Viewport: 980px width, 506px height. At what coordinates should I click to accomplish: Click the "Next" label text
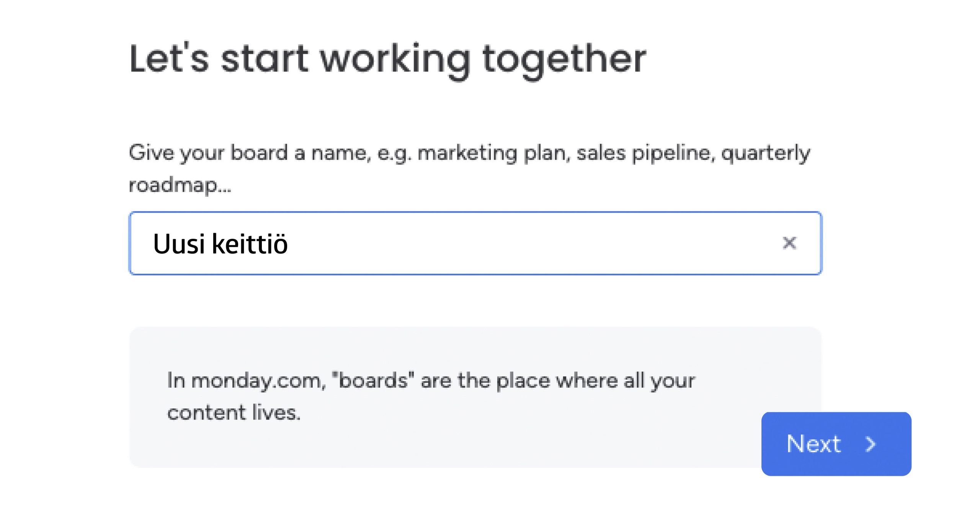point(813,444)
